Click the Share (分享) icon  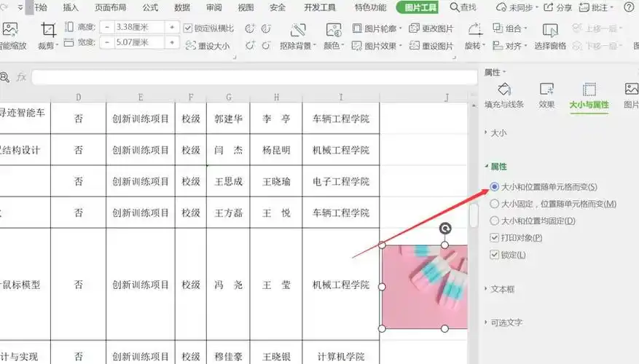coord(549,7)
